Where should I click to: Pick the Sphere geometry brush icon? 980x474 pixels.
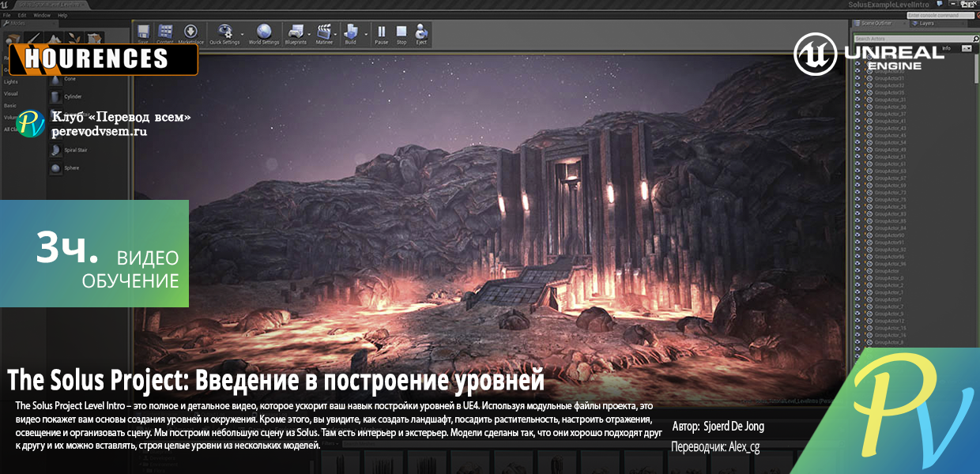pos(55,167)
